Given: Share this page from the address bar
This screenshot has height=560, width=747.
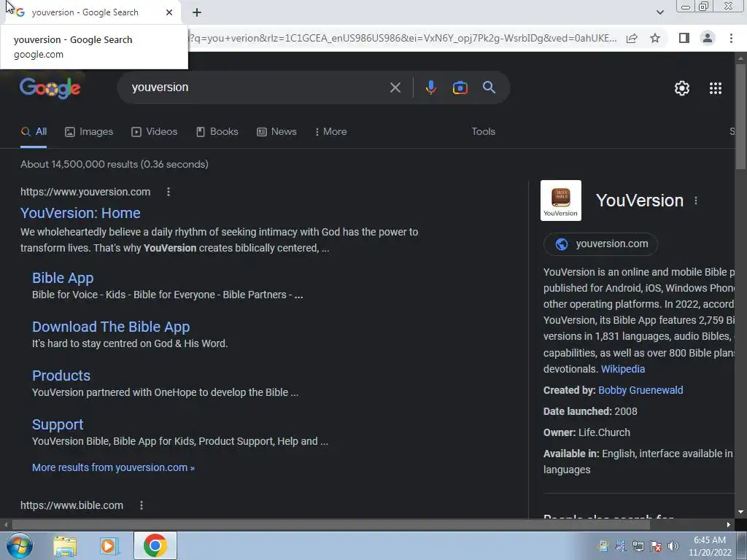Looking at the screenshot, I should click(x=632, y=38).
